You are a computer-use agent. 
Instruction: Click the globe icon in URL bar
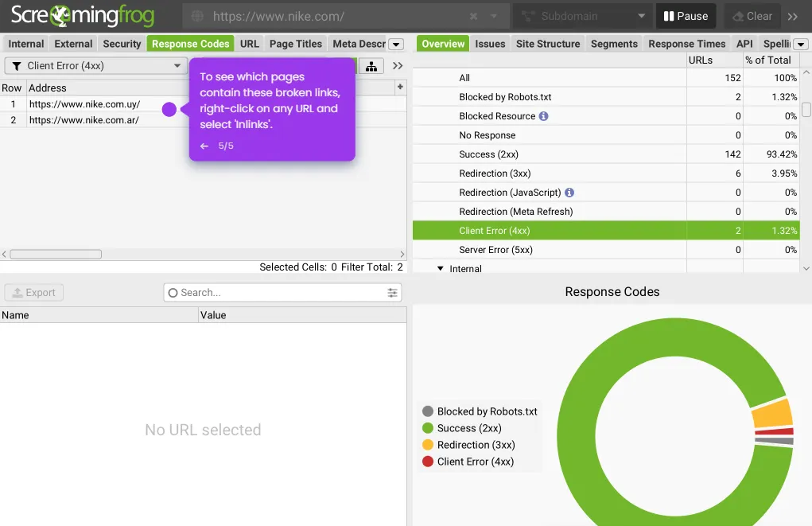[197, 16]
